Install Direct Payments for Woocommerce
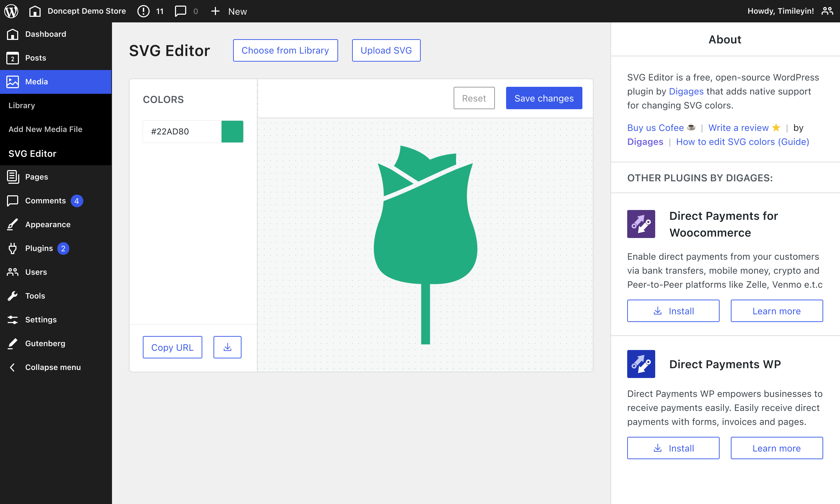 tap(673, 311)
